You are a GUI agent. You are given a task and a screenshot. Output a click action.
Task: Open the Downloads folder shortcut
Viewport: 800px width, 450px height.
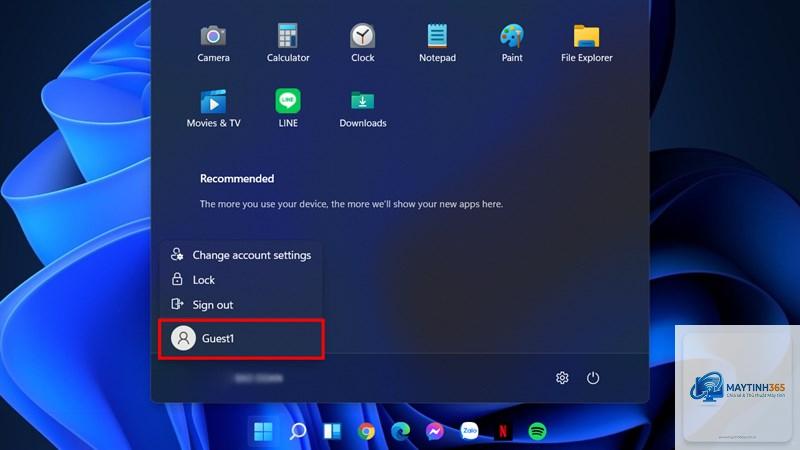pos(362,109)
